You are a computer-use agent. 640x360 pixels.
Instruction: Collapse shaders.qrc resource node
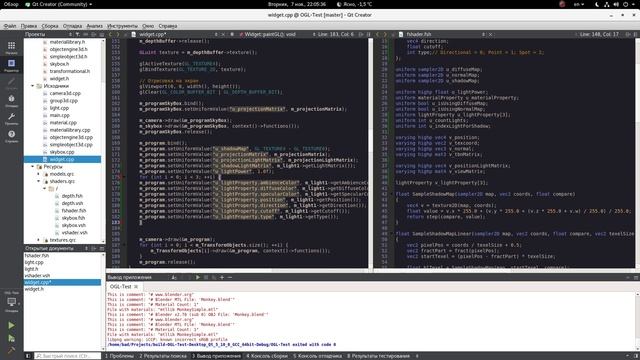39,181
